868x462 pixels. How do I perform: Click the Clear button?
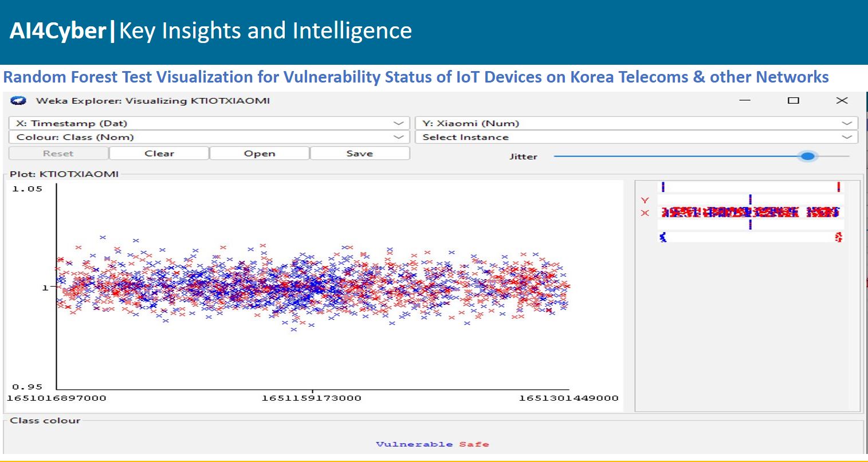point(159,153)
